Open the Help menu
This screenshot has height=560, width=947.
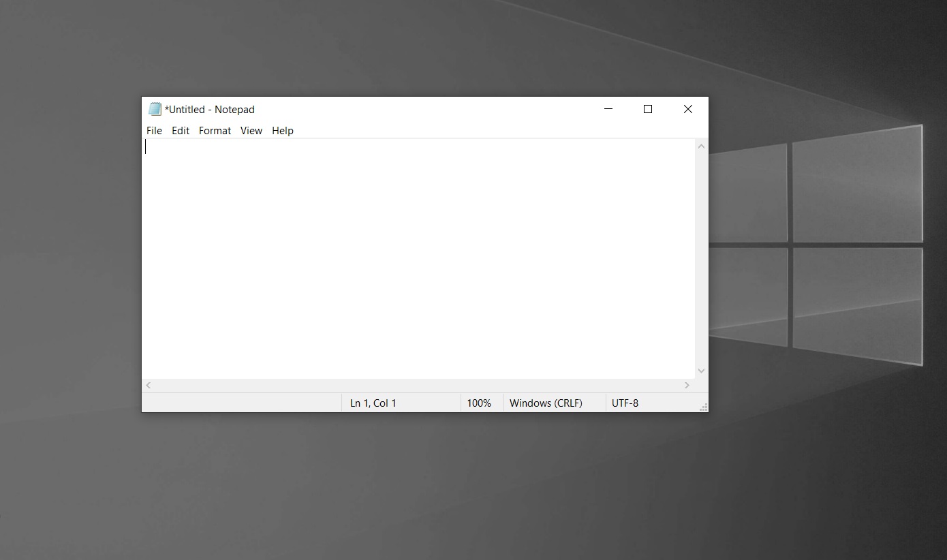tap(283, 131)
